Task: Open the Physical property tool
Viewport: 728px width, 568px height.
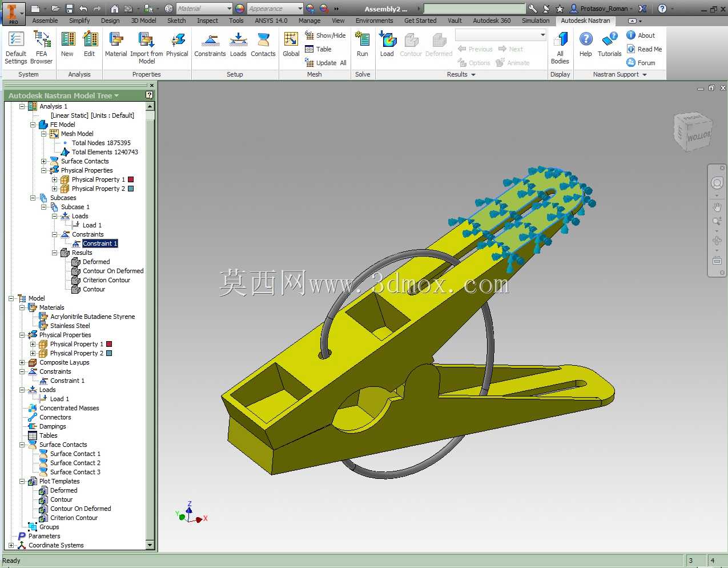Action: pyautogui.click(x=177, y=45)
